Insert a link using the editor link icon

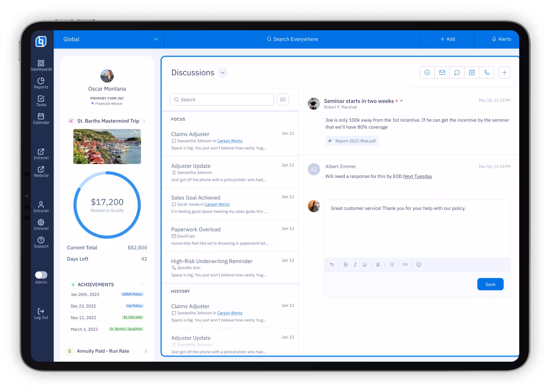click(x=405, y=265)
